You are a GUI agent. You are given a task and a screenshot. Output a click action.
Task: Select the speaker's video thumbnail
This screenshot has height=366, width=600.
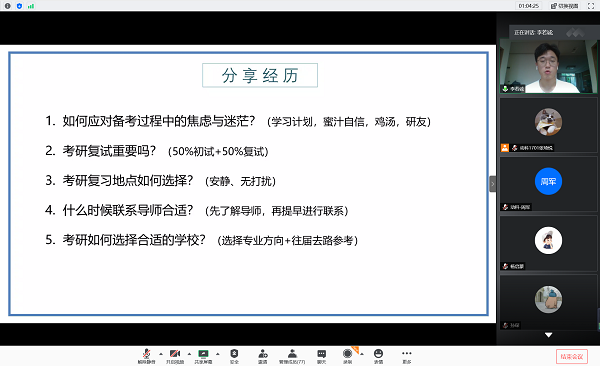coord(548,66)
